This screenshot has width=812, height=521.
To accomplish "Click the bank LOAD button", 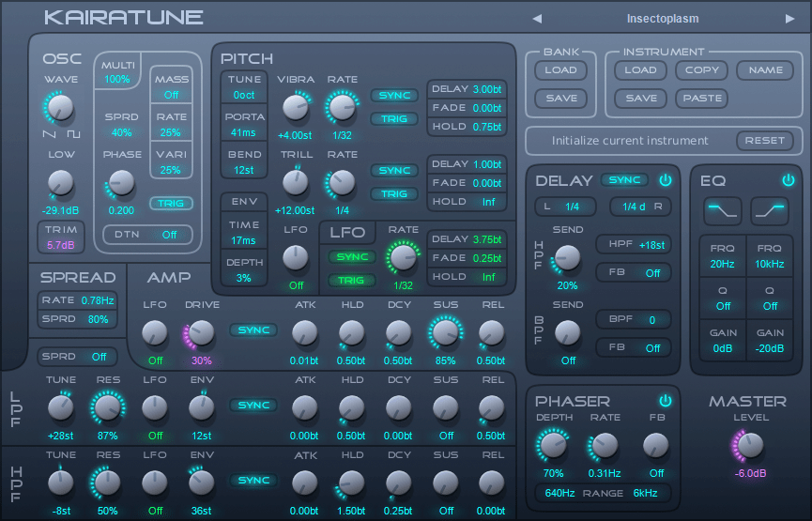I will pos(560,70).
